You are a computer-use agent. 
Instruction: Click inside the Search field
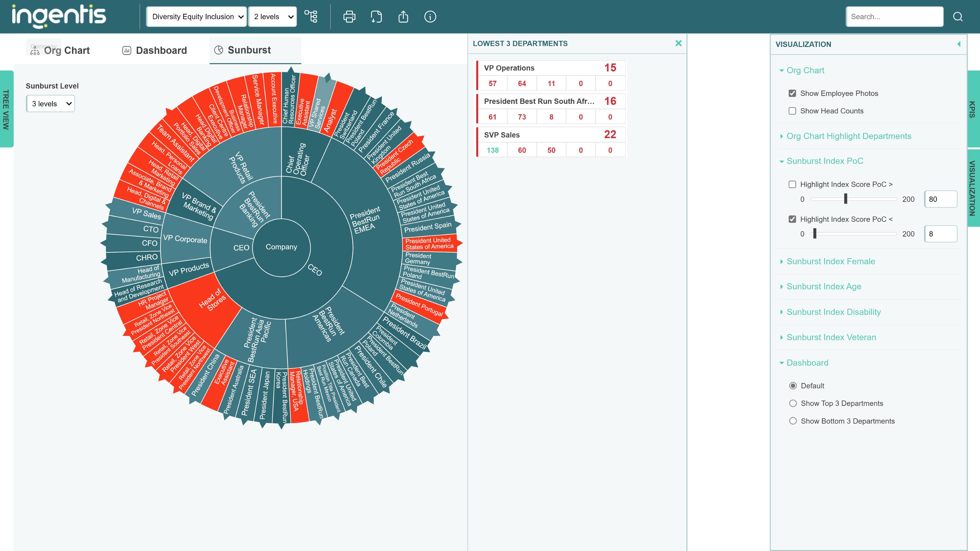[894, 16]
